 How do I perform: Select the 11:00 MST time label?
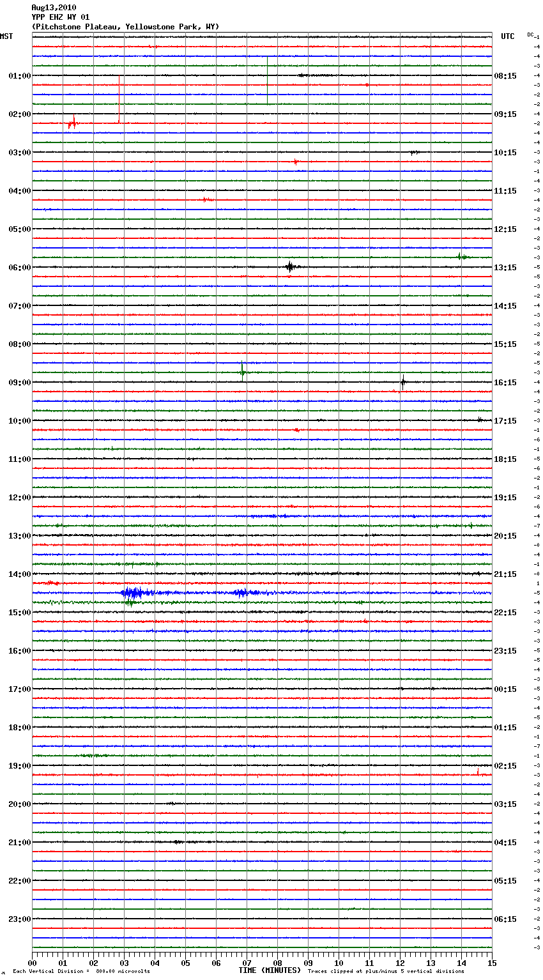click(20, 459)
